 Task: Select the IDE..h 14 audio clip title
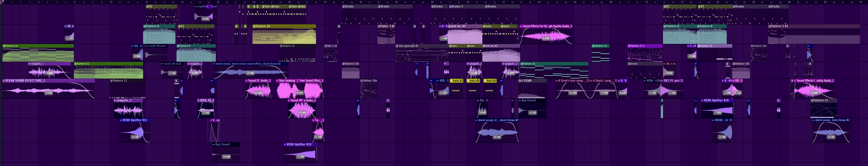(671, 64)
